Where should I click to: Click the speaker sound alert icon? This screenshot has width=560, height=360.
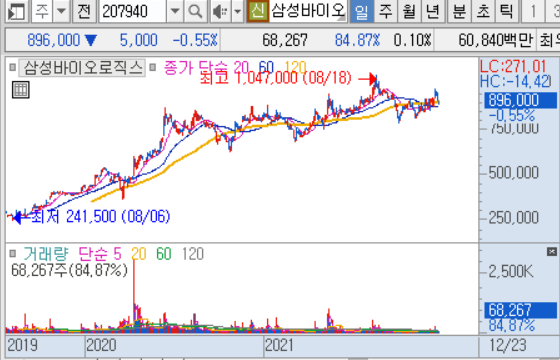[220, 11]
